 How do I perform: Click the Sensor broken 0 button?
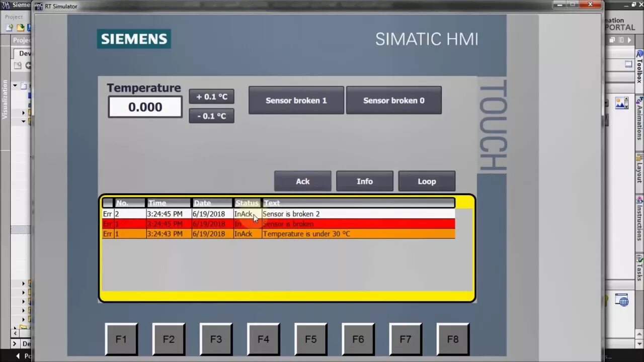click(393, 100)
